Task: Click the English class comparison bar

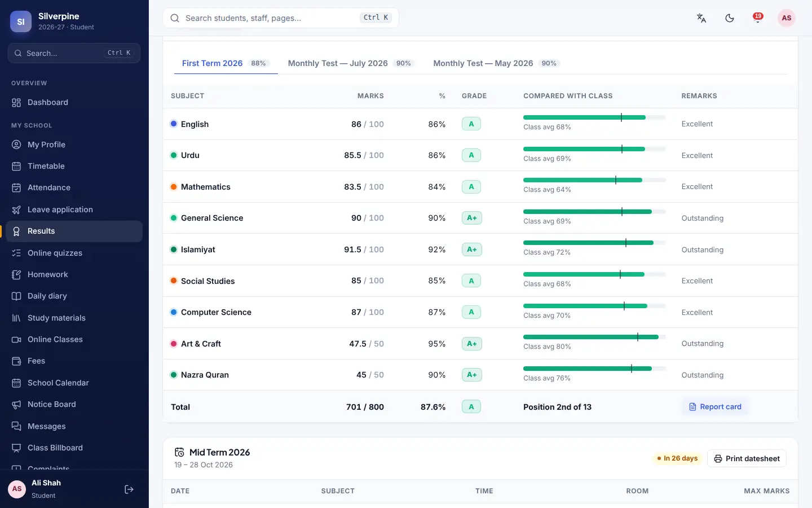Action: [x=594, y=117]
